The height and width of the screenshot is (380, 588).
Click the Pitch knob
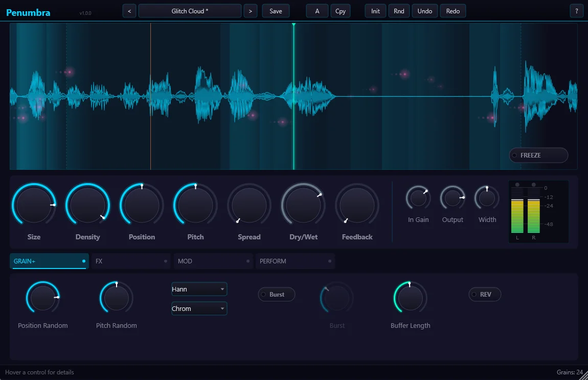[195, 205]
